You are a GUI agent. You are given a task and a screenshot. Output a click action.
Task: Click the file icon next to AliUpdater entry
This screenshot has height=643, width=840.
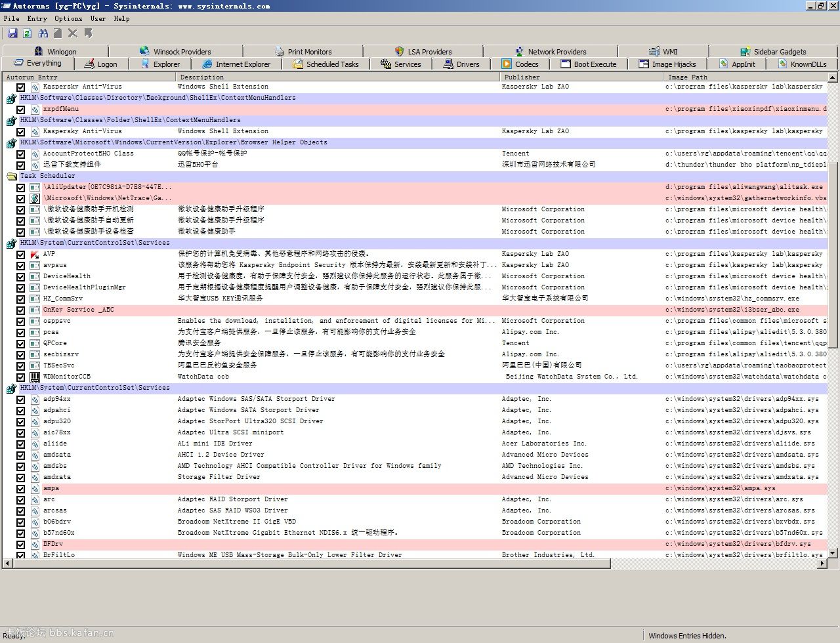pyautogui.click(x=35, y=187)
